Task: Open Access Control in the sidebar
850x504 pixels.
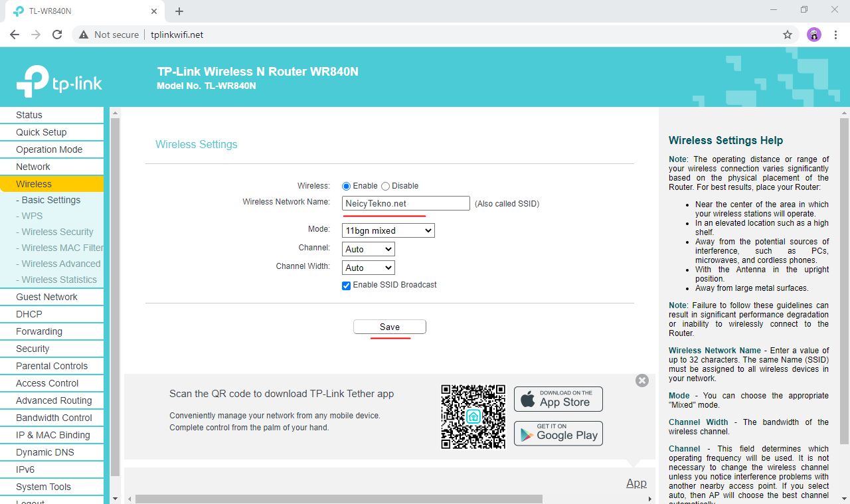Action: [x=52, y=383]
